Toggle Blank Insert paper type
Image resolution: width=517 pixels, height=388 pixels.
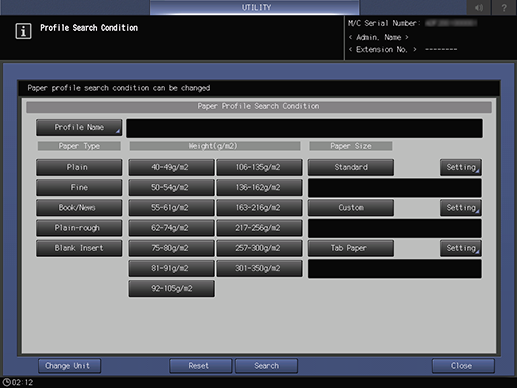coord(79,248)
